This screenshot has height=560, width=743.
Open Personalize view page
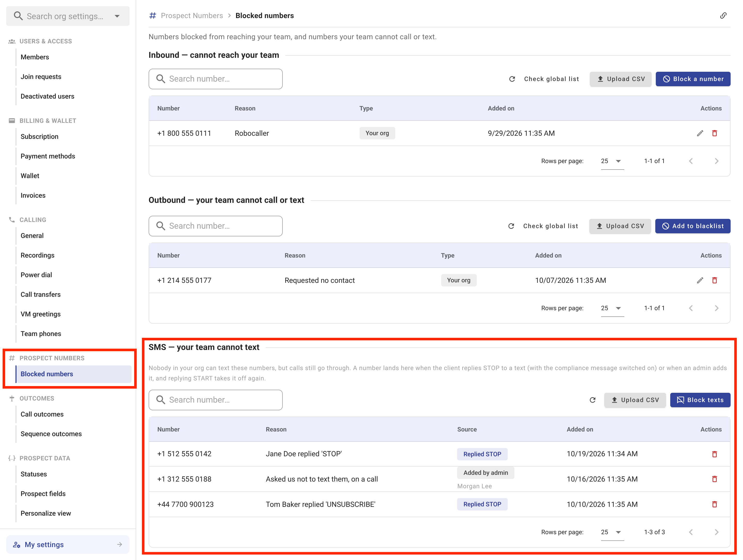pos(46,513)
